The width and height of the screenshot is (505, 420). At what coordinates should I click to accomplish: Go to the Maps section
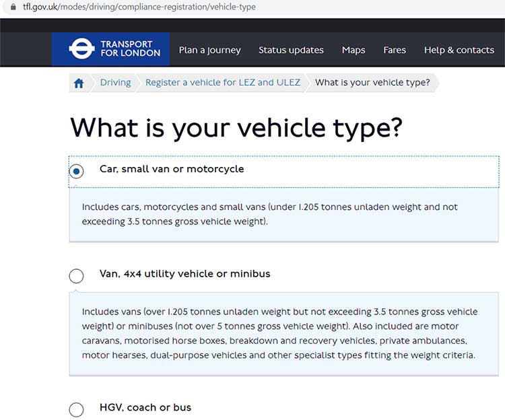pos(353,50)
